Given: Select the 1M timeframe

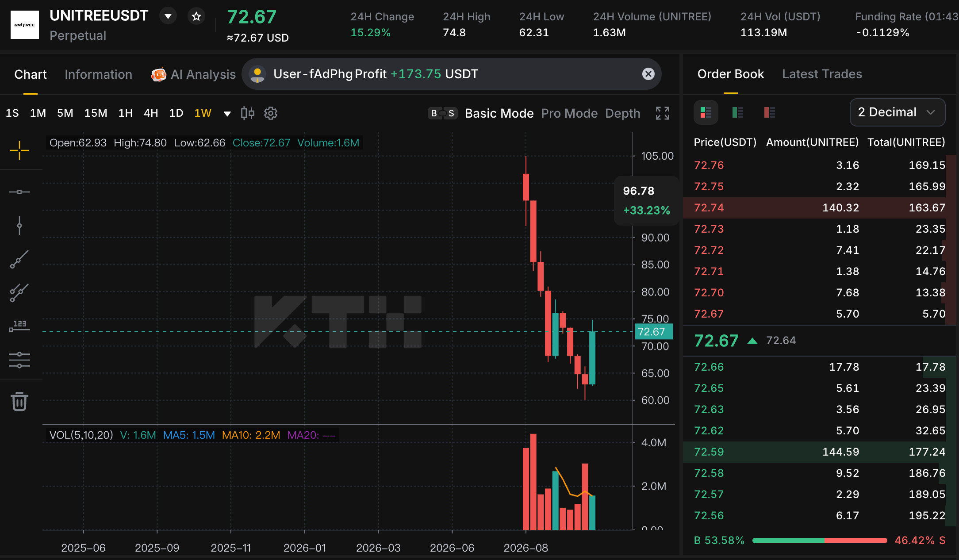Looking at the screenshot, I should (x=38, y=113).
